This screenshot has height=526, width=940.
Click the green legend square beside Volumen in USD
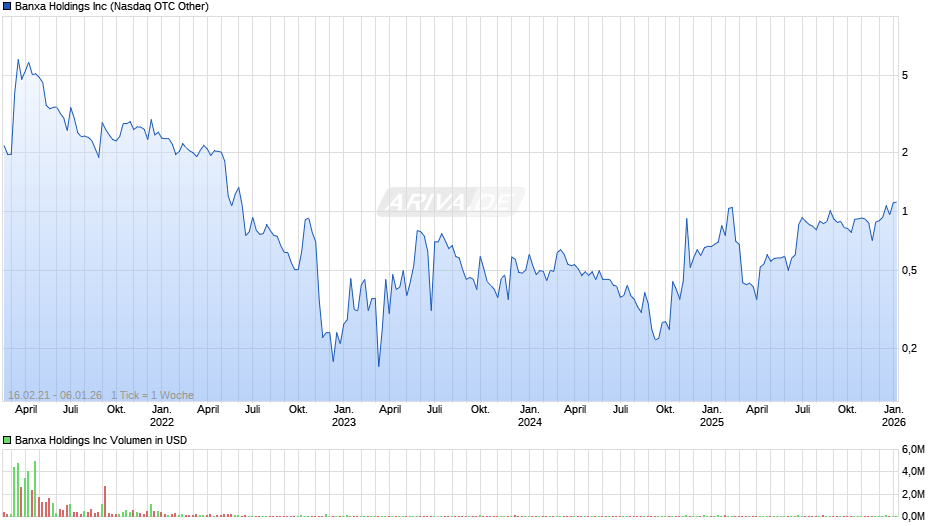tap(7, 440)
